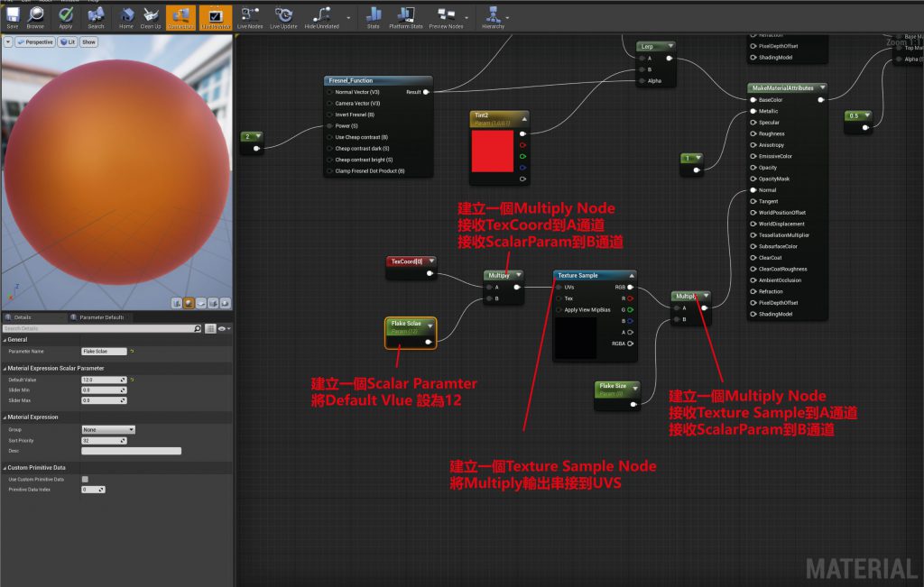This screenshot has height=587, width=924.
Task: Run Clean Up from the toolbar
Action: point(152,16)
